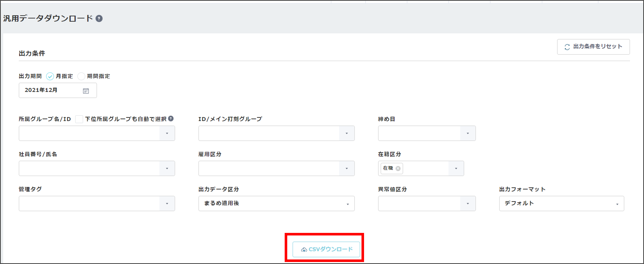Image resolution: width=644 pixels, height=264 pixels.
Task: Open 締め日 dropdown
Action: pos(427,133)
